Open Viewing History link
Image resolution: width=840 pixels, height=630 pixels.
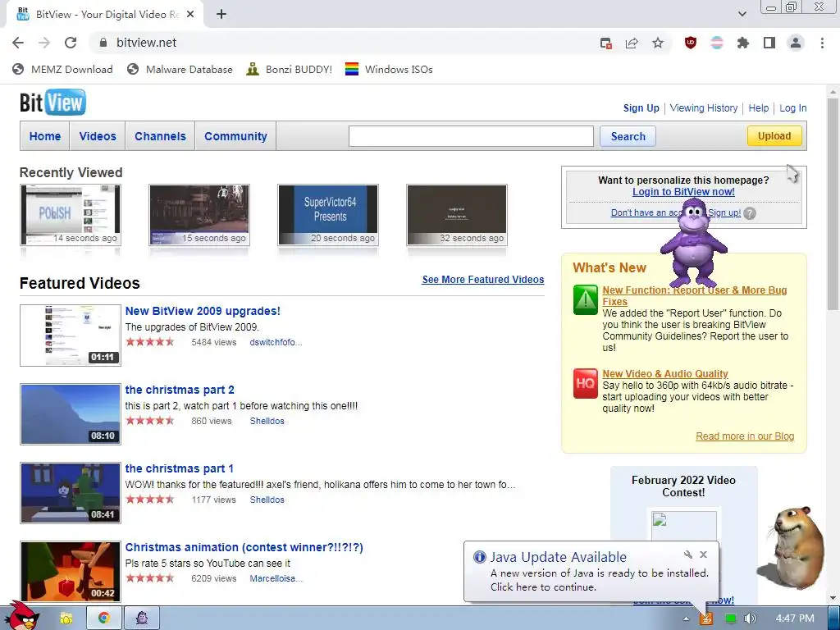pyautogui.click(x=703, y=107)
